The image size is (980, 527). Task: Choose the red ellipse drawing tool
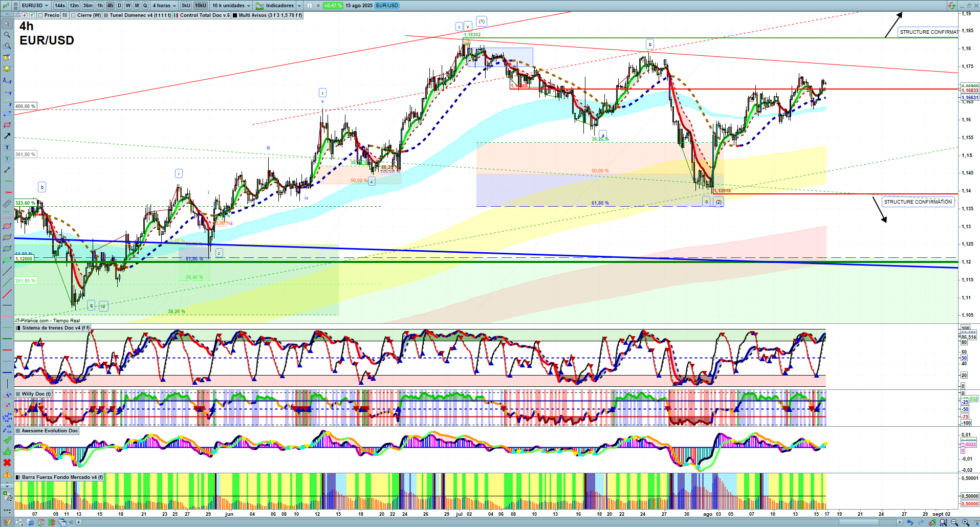(x=7, y=226)
